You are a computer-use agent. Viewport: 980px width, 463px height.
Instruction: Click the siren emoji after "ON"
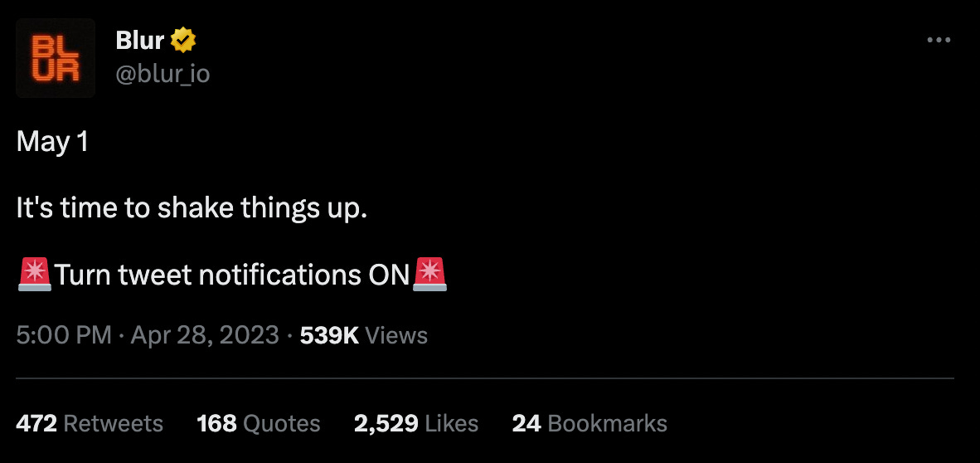click(x=430, y=274)
